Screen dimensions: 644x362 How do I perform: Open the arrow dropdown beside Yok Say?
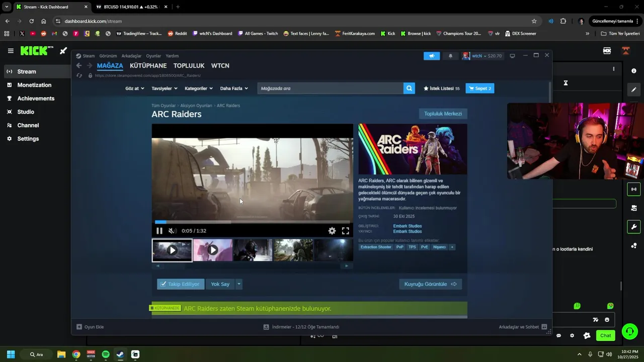coord(239,284)
